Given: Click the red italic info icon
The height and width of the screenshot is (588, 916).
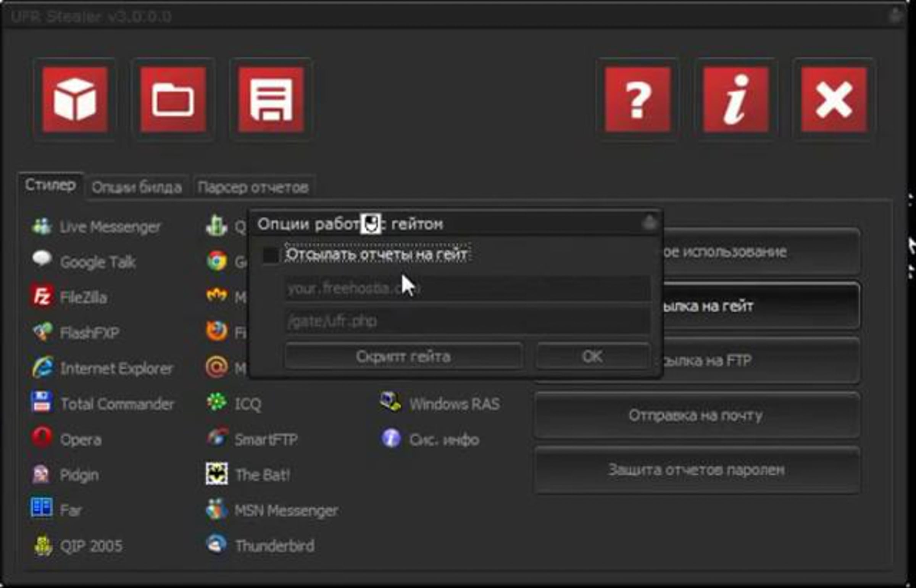Looking at the screenshot, I should coord(736,100).
